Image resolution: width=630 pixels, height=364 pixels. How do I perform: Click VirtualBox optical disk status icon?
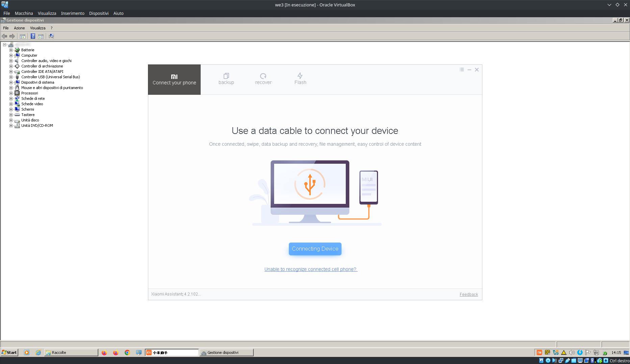coord(548,361)
